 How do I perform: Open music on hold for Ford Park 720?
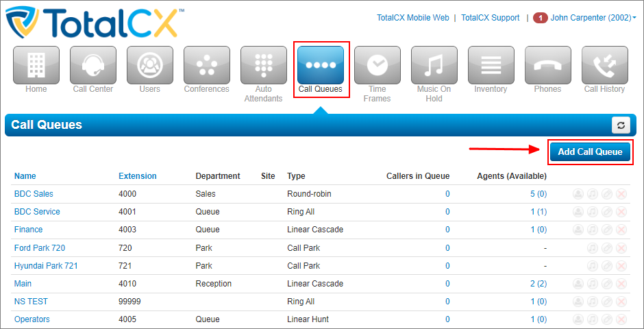pyautogui.click(x=592, y=248)
